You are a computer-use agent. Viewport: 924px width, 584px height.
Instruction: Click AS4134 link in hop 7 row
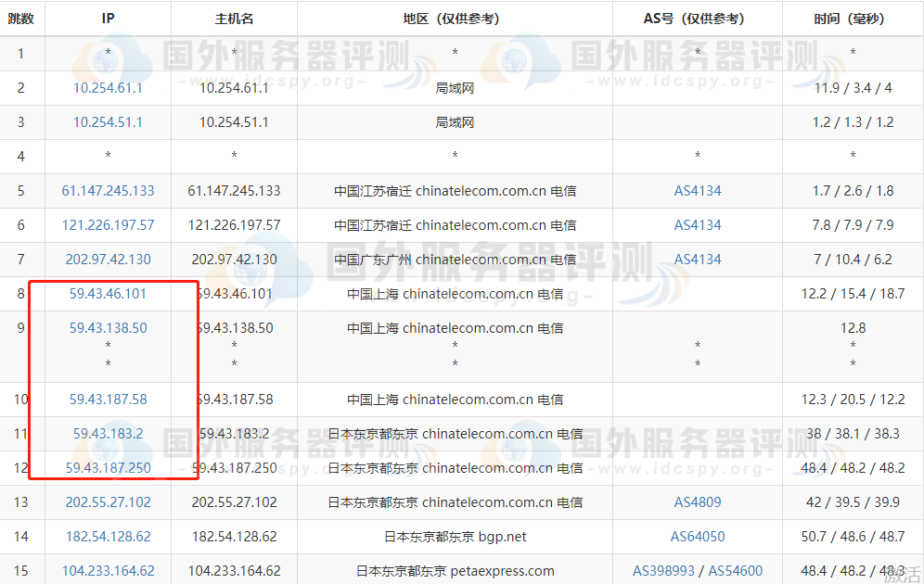point(698,260)
